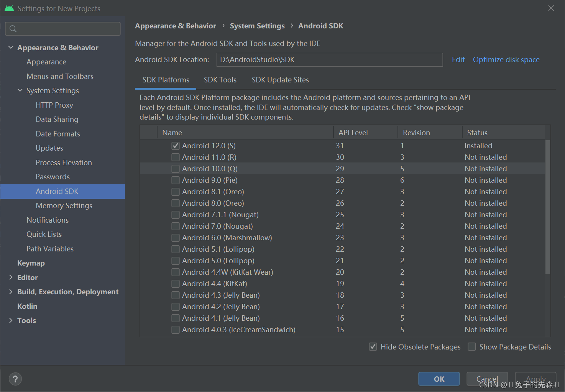Check Android 4.0.3 (IceCreamSandwich) platform
Screen dimensions: 565x392
pos(176,330)
